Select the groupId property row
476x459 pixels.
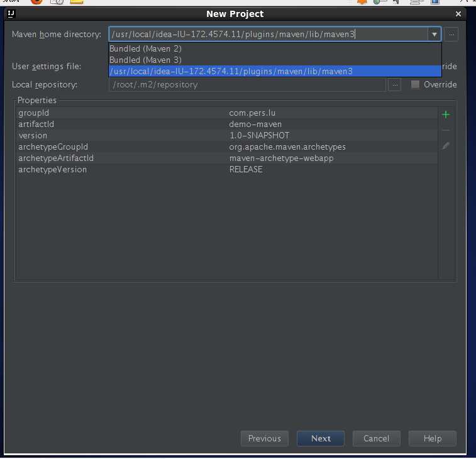point(228,113)
